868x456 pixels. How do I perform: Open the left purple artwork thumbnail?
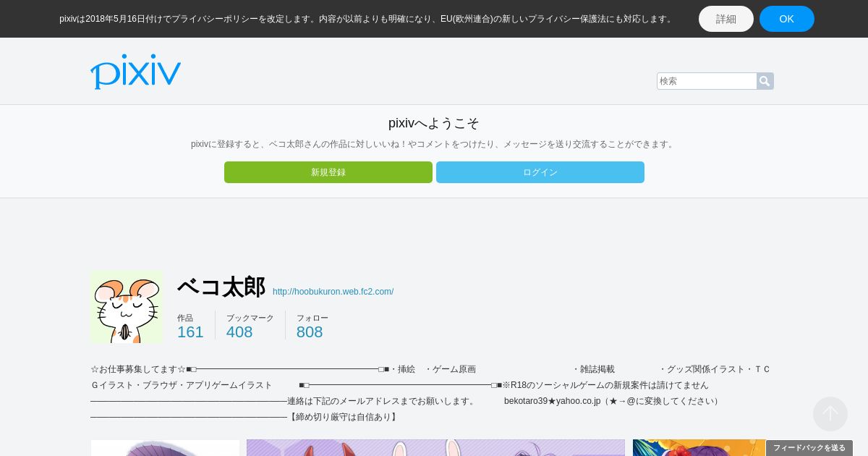coord(165,448)
